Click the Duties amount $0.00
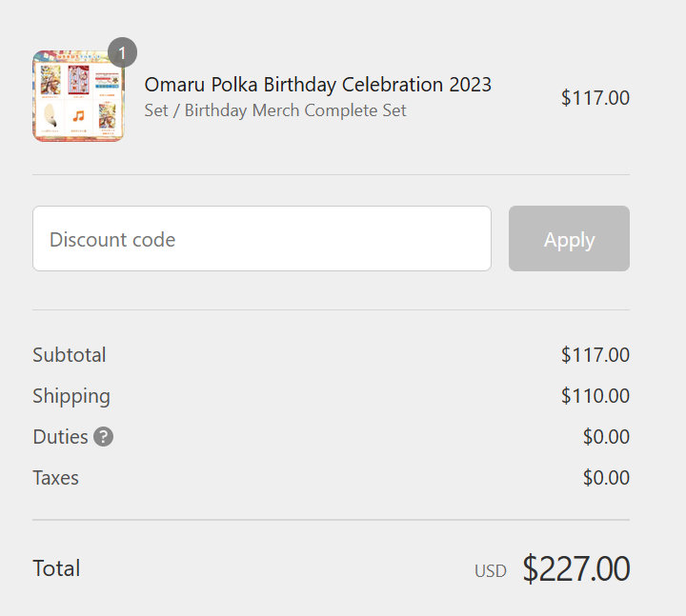Viewport: 686px width, 616px height. 606,437
